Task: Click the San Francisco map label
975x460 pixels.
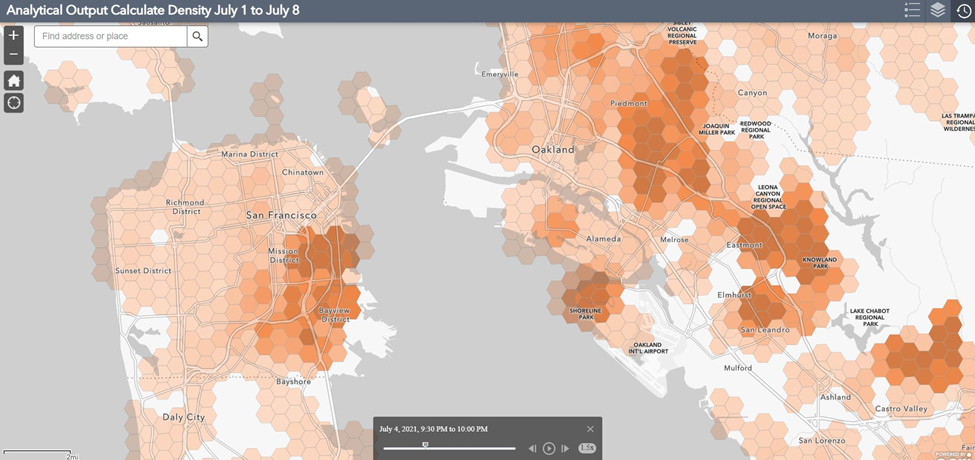Action: [x=281, y=215]
